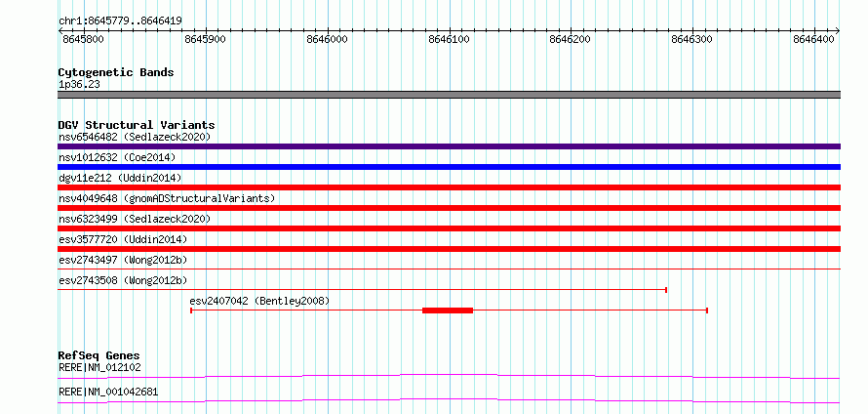Viewport: 868px width, 414px height.
Task: Click ruler position 8645900
Action: pyautogui.click(x=206, y=40)
